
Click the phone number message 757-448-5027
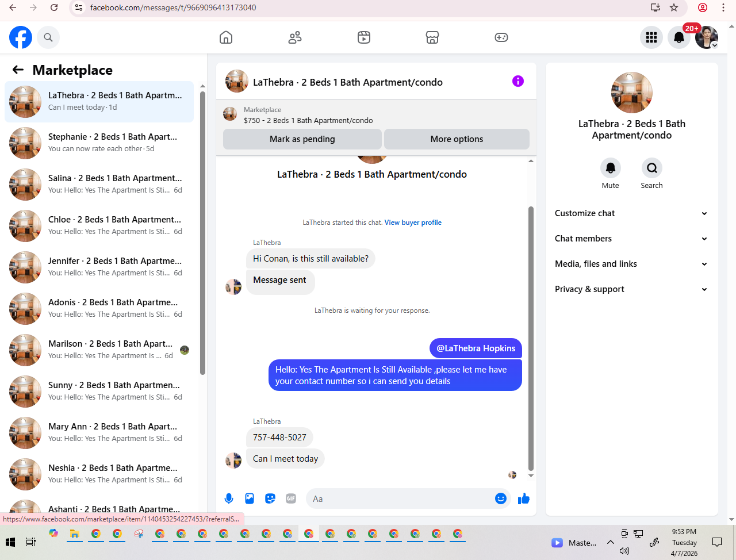coord(279,438)
